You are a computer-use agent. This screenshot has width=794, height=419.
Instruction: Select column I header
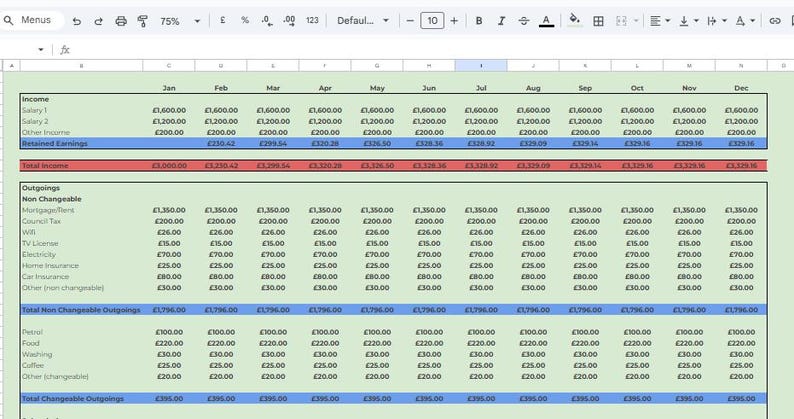pyautogui.click(x=481, y=65)
